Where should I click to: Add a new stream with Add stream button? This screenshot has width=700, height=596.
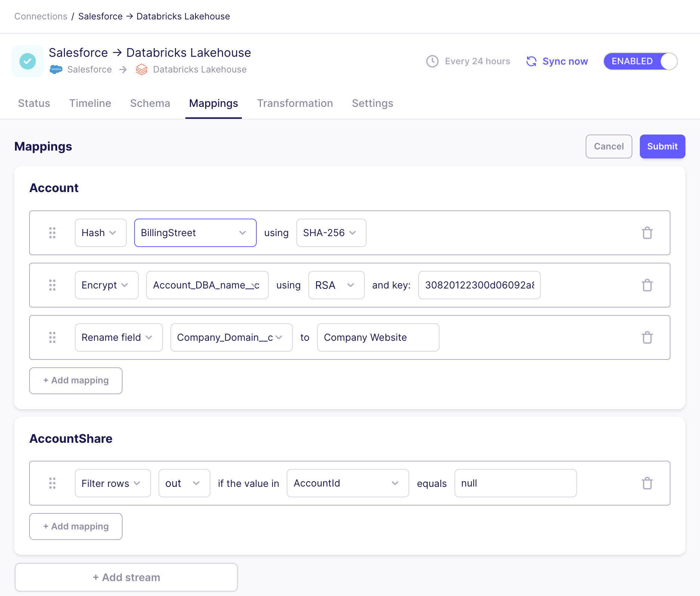(126, 577)
